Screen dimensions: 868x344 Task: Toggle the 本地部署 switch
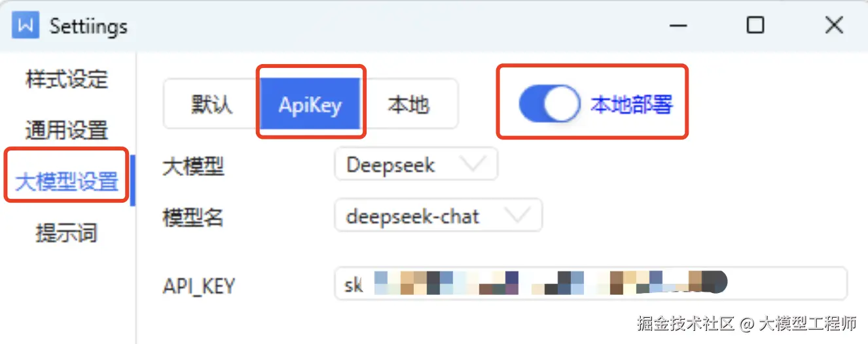click(549, 104)
